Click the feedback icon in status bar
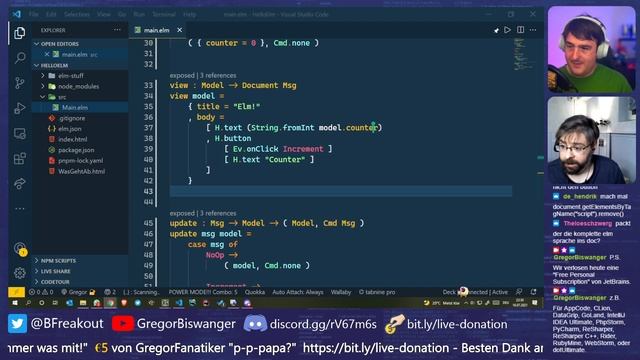This screenshot has height=360, width=640. tap(519, 292)
